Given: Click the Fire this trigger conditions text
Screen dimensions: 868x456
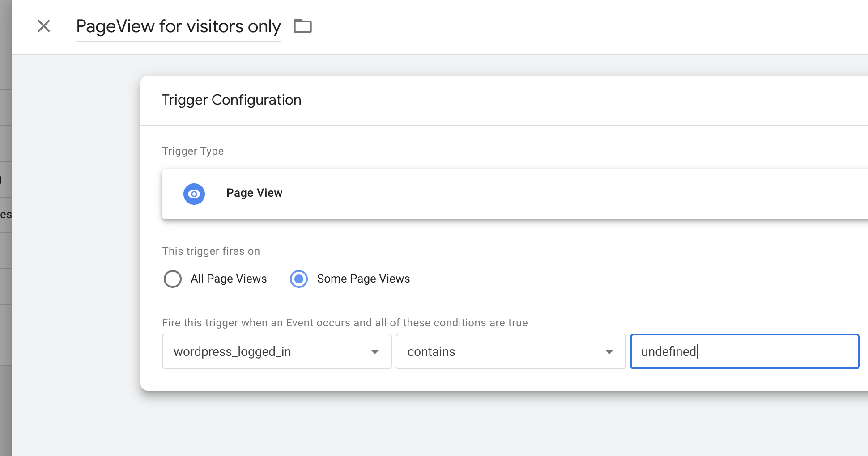Looking at the screenshot, I should point(345,323).
